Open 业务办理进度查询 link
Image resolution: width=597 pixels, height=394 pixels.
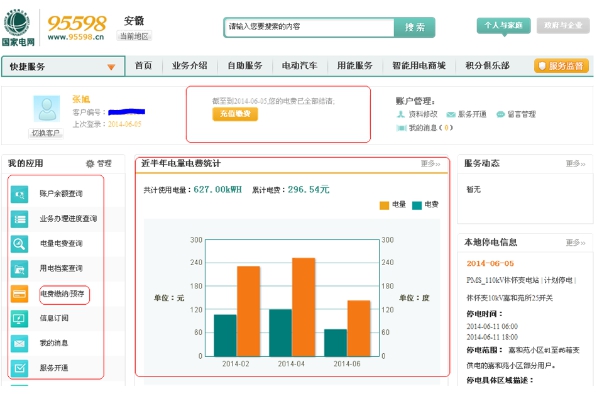point(68,219)
